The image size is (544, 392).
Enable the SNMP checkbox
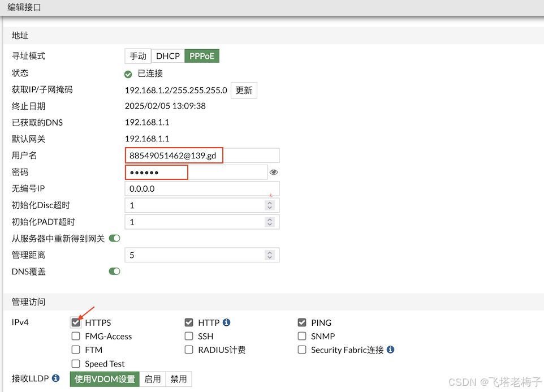[x=302, y=336]
